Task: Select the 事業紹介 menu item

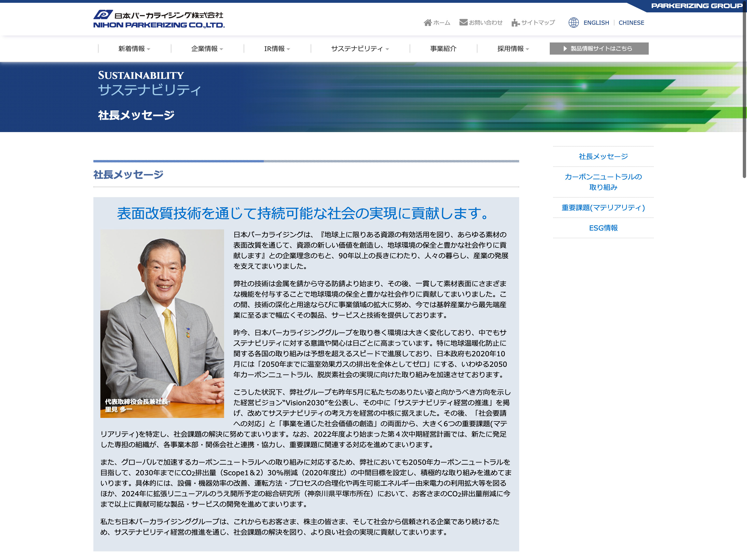Action: (x=443, y=49)
